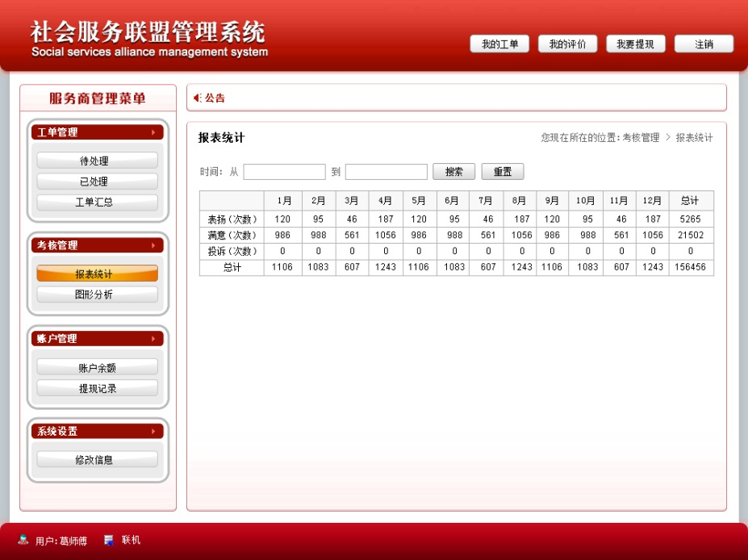Click the 我要提现 withdrawal button

[x=635, y=44]
